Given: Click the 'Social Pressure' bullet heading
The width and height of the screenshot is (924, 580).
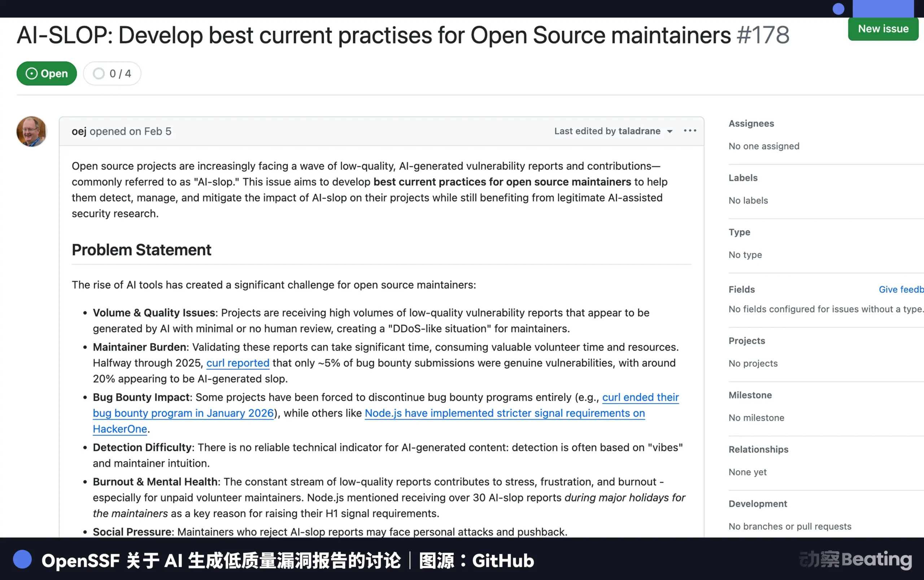Looking at the screenshot, I should (x=132, y=532).
